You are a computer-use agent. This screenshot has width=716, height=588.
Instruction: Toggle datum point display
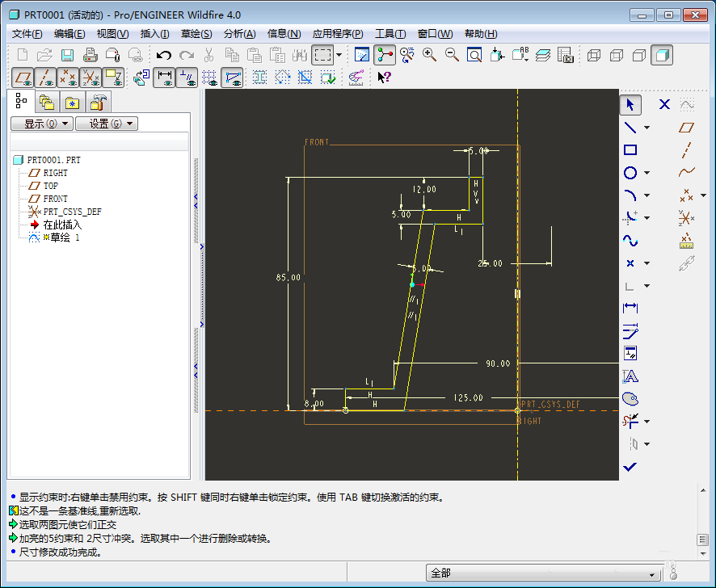pos(68,78)
